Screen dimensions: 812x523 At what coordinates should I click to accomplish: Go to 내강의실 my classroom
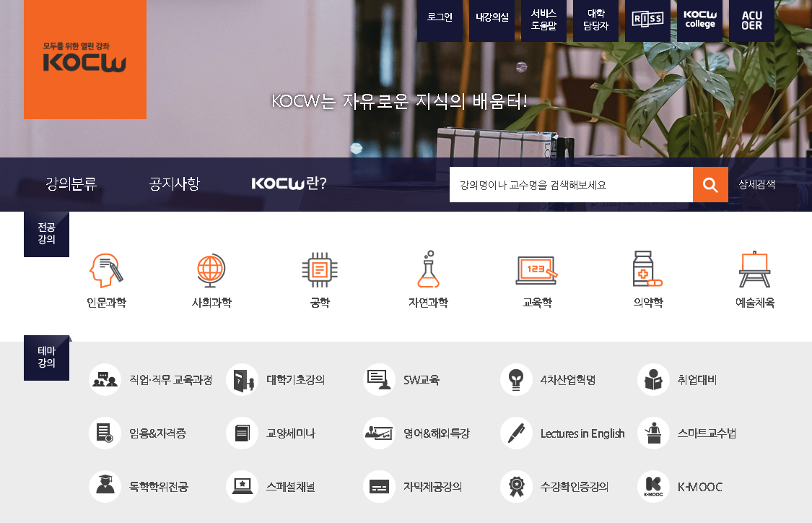coord(492,20)
